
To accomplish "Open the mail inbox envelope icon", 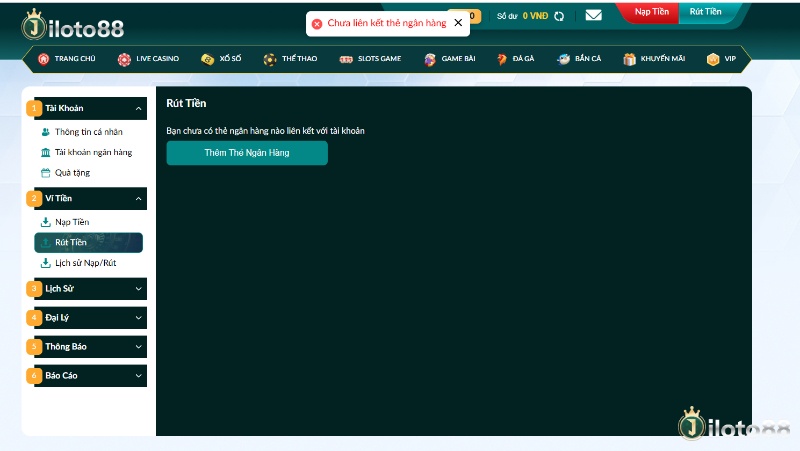I will point(593,15).
